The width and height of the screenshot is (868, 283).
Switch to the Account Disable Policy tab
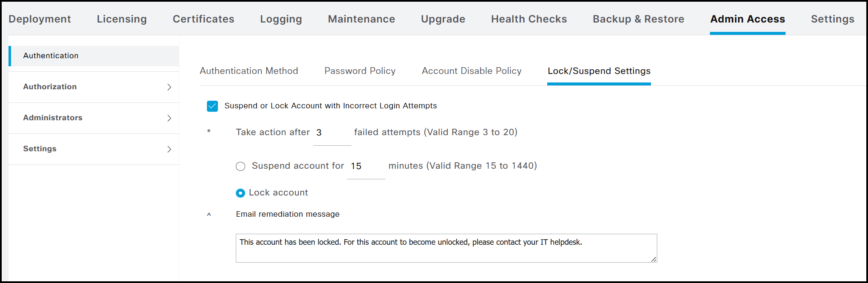coord(472,71)
